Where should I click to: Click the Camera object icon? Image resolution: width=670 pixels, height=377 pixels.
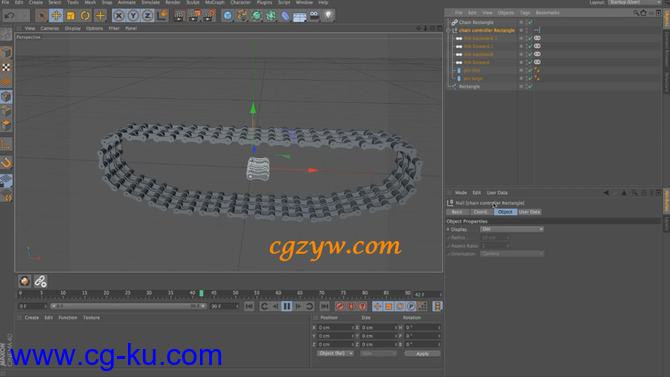pyautogui.click(x=314, y=16)
